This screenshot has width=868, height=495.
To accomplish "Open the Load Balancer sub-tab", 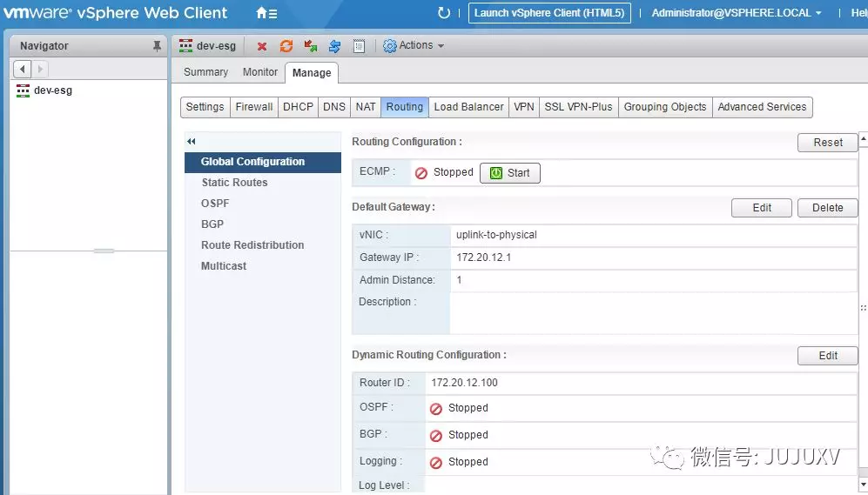I will tap(469, 107).
